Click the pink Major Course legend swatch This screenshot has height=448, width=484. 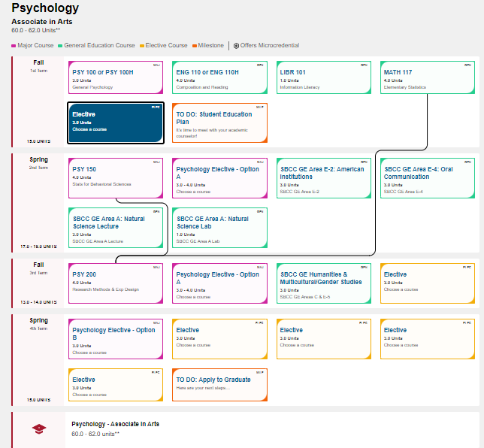coord(14,46)
